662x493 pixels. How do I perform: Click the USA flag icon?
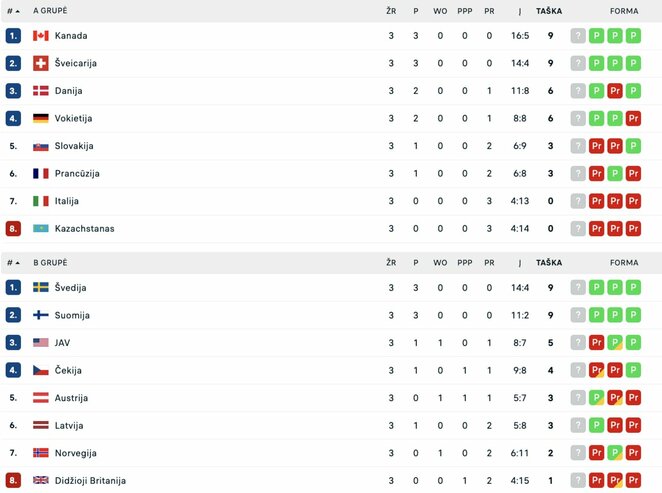click(x=40, y=343)
